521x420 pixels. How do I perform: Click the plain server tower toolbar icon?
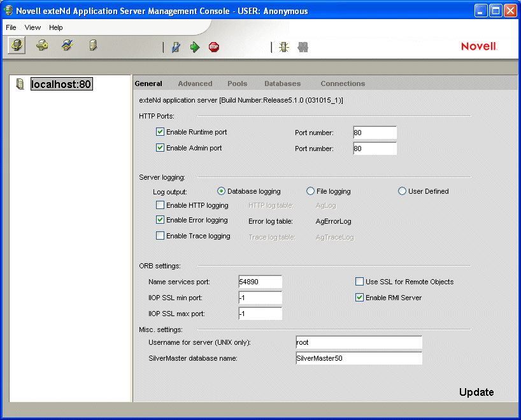click(93, 46)
